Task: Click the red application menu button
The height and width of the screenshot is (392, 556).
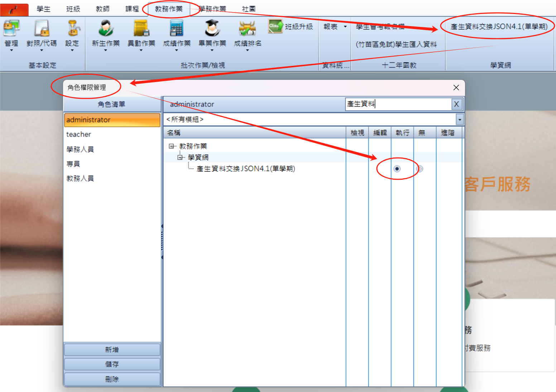Action: pyautogui.click(x=14, y=10)
